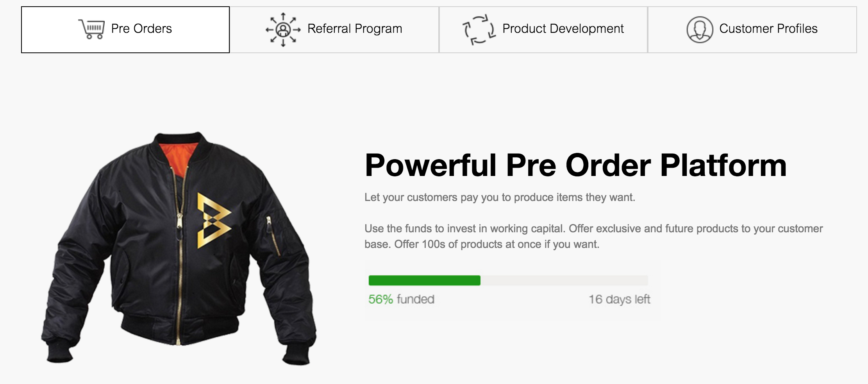Click the "Let your customers pay you" sentence
Image resolution: width=868 pixels, height=384 pixels.
click(500, 197)
